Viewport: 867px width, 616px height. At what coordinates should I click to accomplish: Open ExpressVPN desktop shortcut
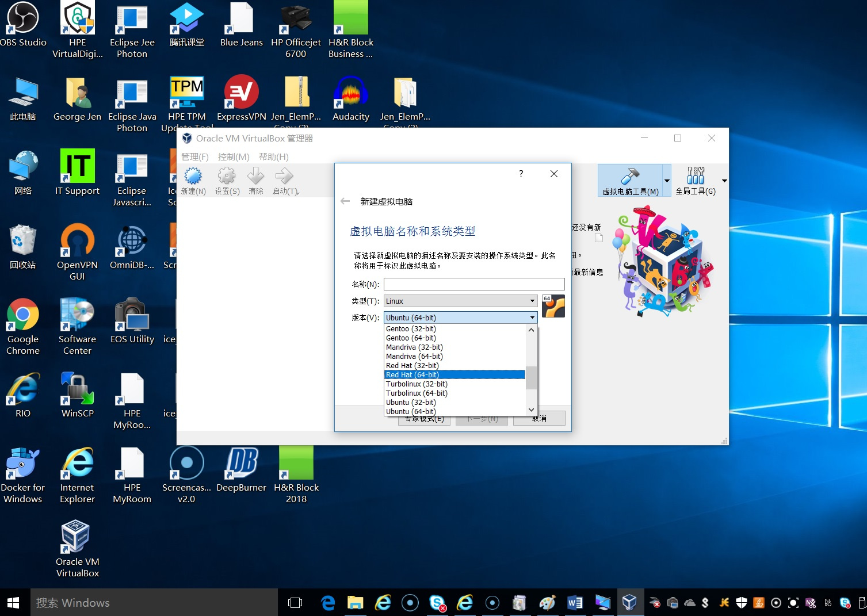241,98
